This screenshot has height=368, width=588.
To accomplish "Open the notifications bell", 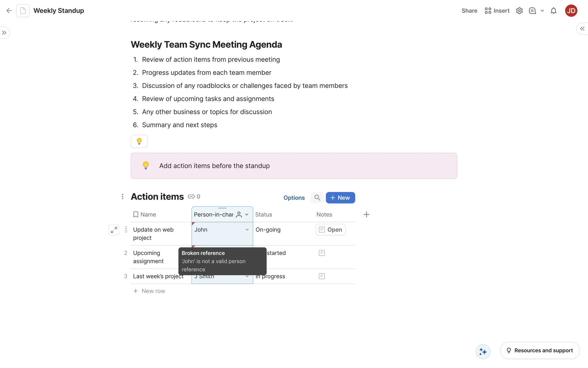I will point(553,11).
